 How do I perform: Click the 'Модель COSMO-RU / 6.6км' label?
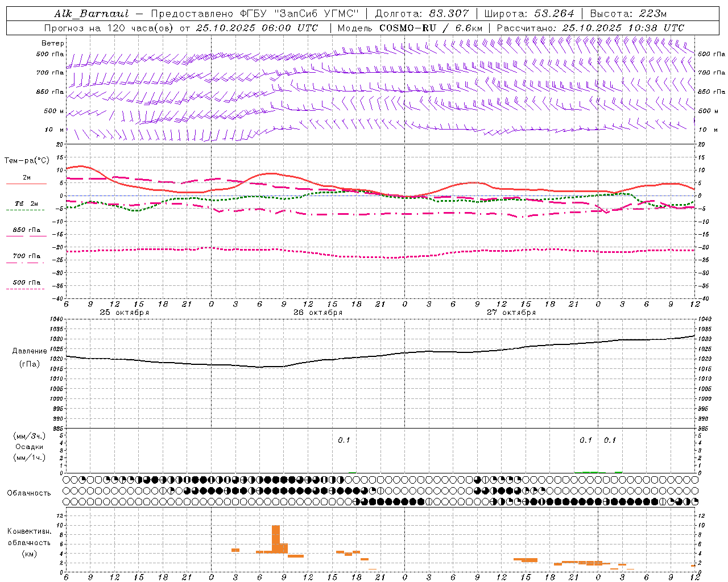click(x=410, y=28)
